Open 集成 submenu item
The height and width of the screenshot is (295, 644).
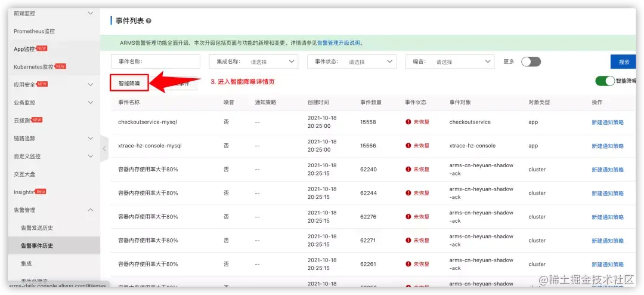pyautogui.click(x=26, y=263)
